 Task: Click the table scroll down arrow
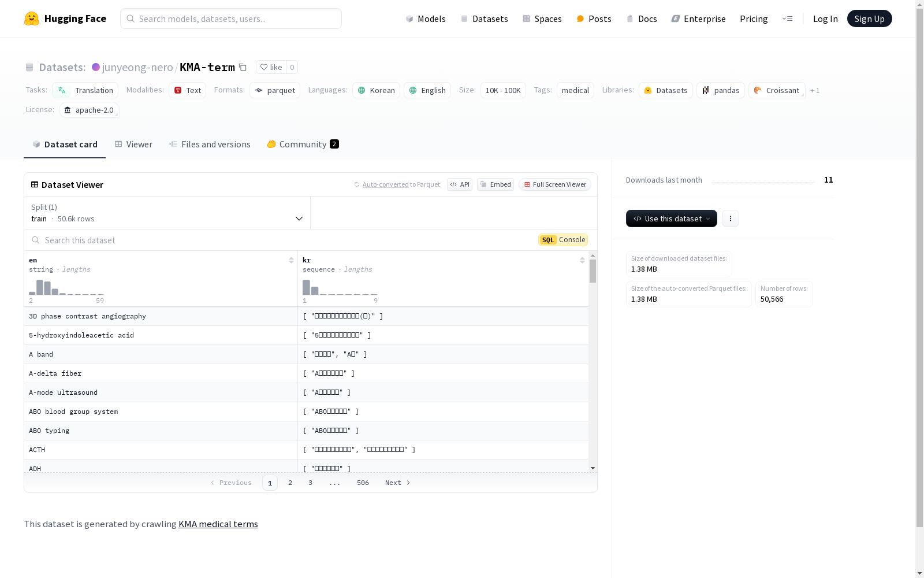[593, 468]
